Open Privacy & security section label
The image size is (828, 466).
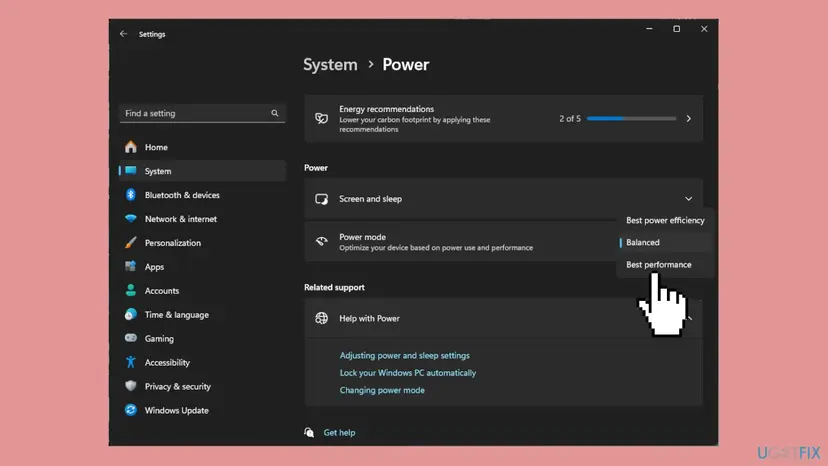coord(177,386)
